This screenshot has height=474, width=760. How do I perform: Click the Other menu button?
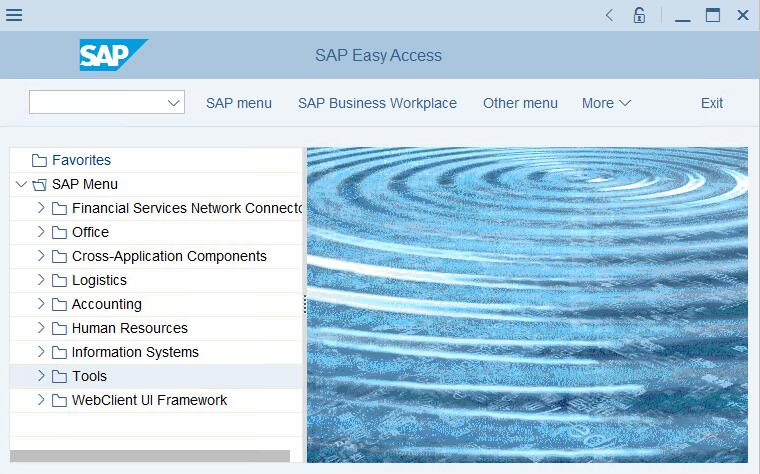pos(520,103)
